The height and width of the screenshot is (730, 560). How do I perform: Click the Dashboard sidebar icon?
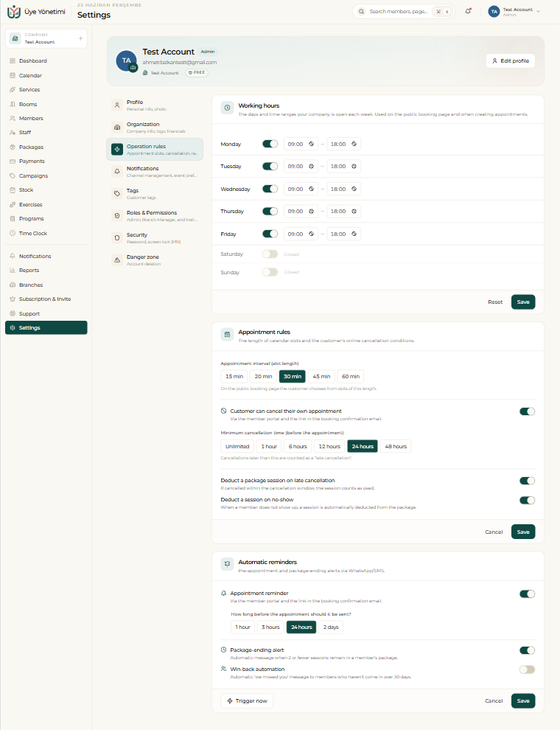13,61
